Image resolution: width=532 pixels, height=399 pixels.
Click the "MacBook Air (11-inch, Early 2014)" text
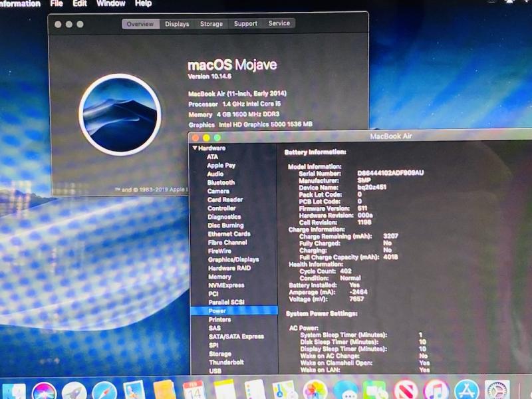[237, 93]
